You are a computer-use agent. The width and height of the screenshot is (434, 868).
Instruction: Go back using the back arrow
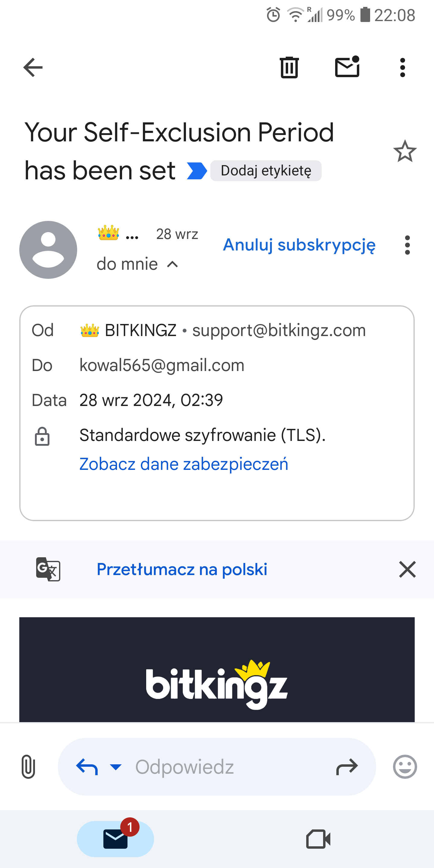click(33, 68)
